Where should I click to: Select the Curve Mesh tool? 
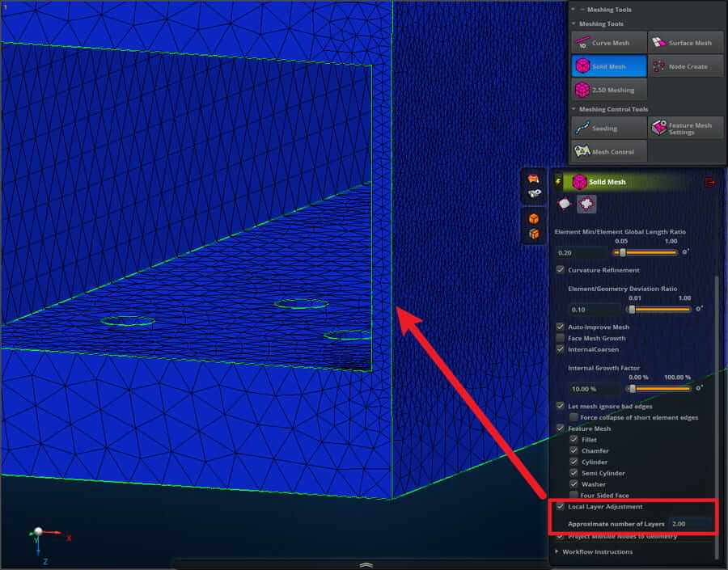click(610, 43)
